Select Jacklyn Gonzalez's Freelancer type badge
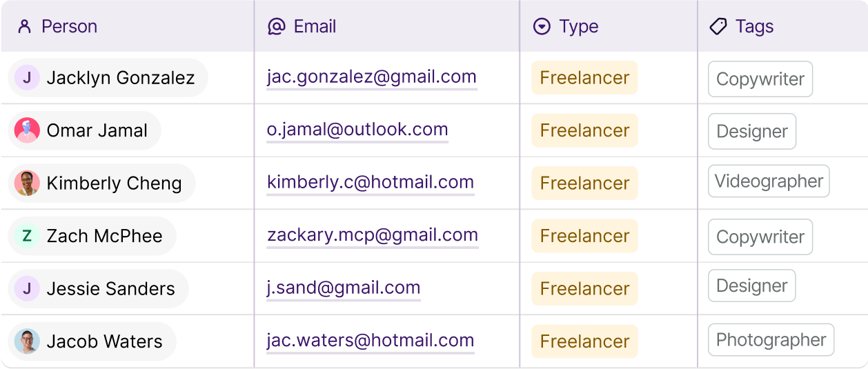Viewport: 868px width, 369px height. (x=584, y=78)
